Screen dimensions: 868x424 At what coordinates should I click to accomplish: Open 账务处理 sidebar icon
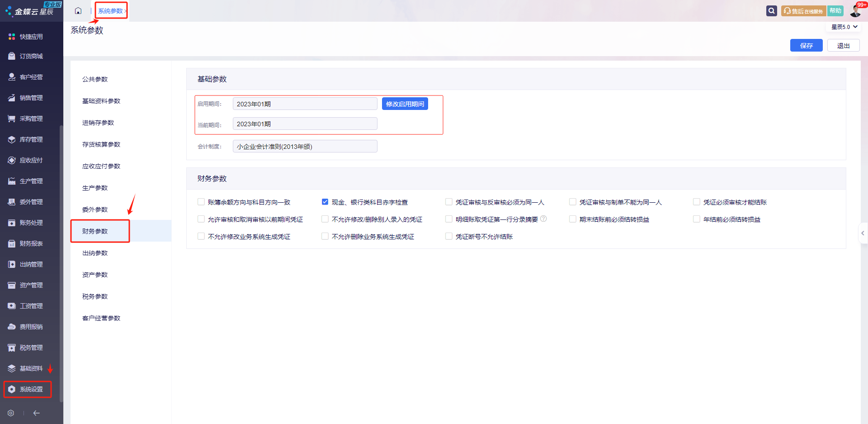coord(12,223)
